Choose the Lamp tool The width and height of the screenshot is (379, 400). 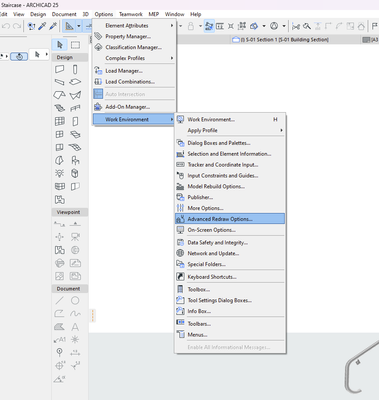coord(60,173)
